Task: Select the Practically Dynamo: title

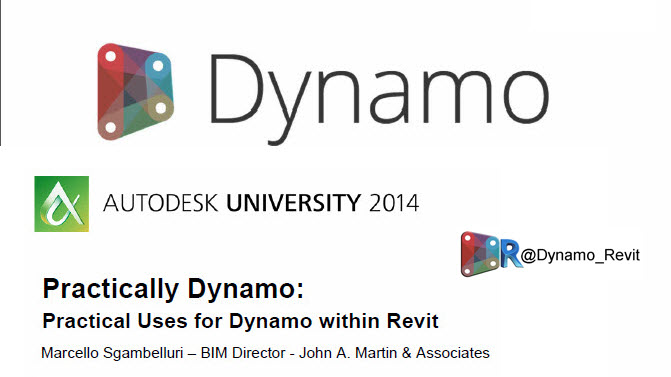Action: click(x=173, y=288)
